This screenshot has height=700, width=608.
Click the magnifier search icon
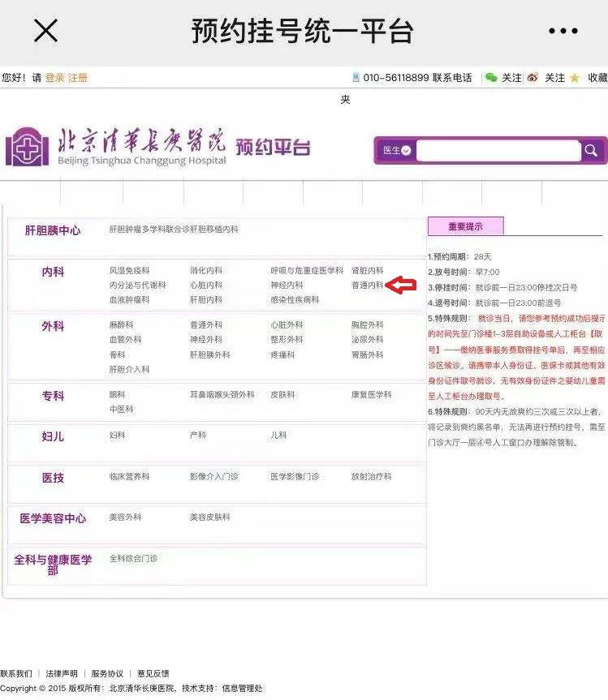coord(592,151)
